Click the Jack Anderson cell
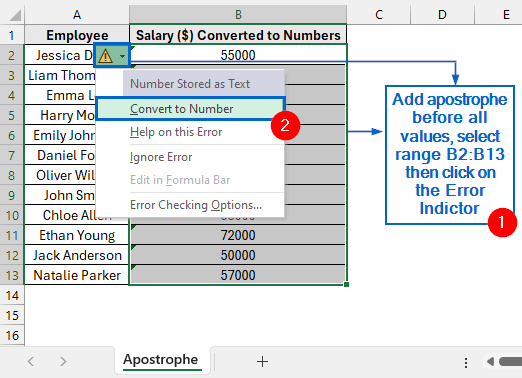The height and width of the screenshot is (378, 522). (77, 255)
